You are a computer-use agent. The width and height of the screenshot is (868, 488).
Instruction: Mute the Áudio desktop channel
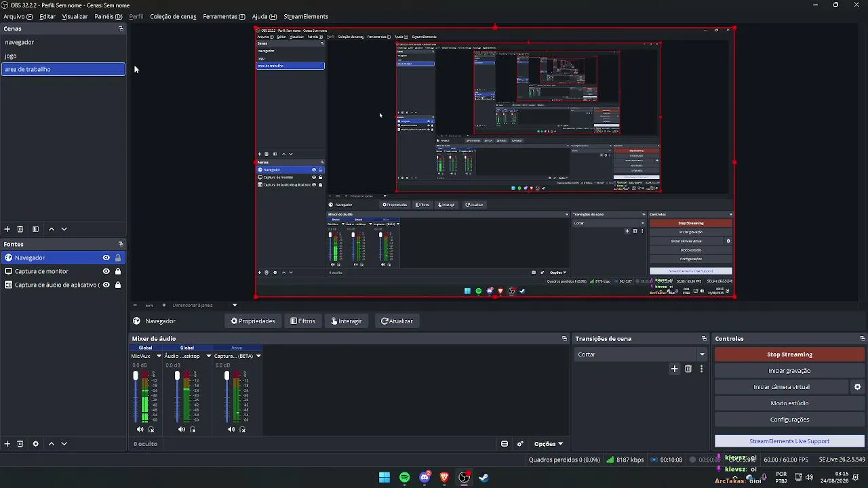point(181,429)
